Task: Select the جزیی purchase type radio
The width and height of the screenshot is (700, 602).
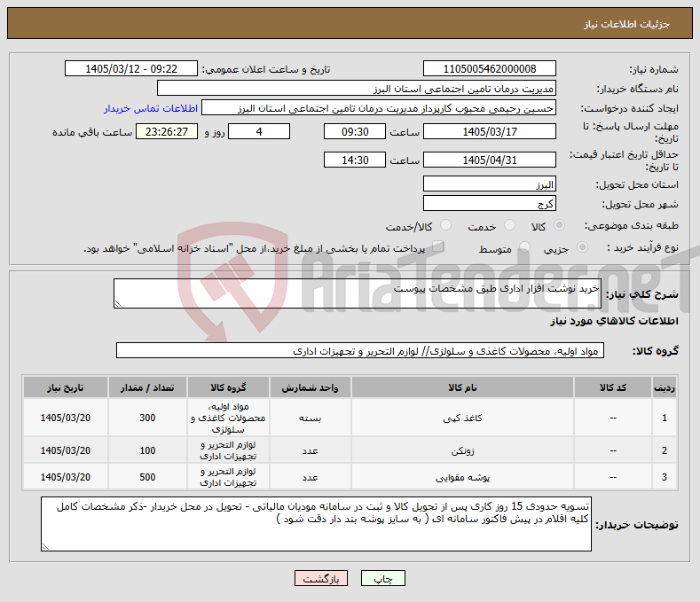Action: pyautogui.click(x=582, y=246)
